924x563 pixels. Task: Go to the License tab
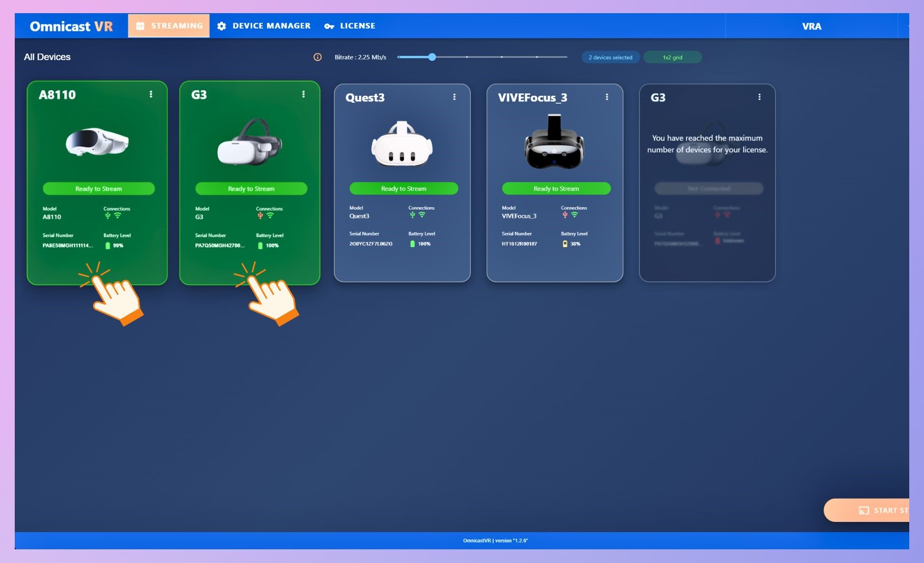pos(350,26)
